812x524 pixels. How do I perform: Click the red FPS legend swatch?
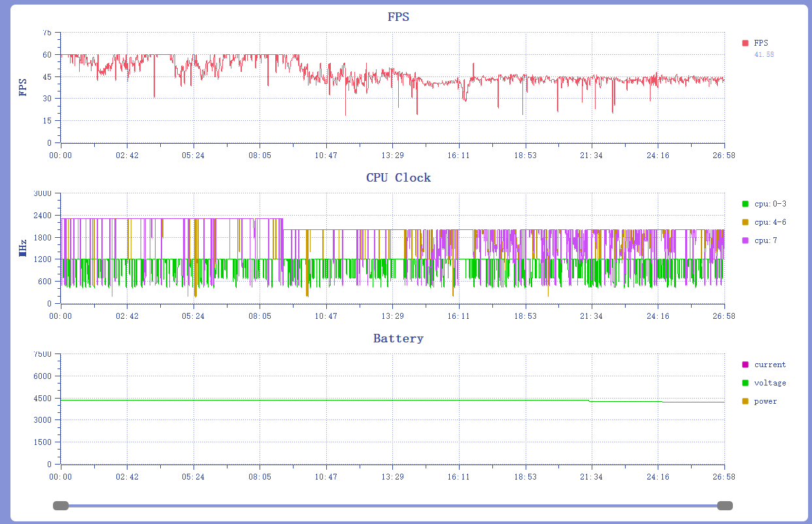point(745,43)
